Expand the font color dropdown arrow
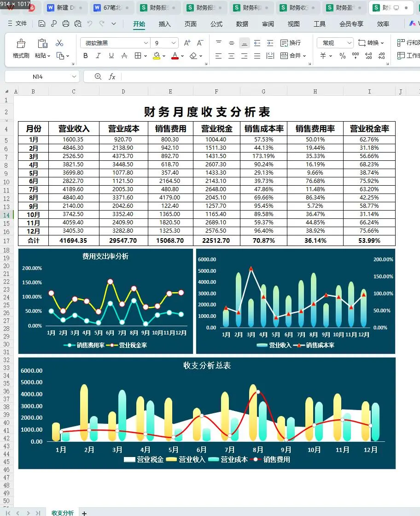This screenshot has height=516, width=420. tap(182, 56)
